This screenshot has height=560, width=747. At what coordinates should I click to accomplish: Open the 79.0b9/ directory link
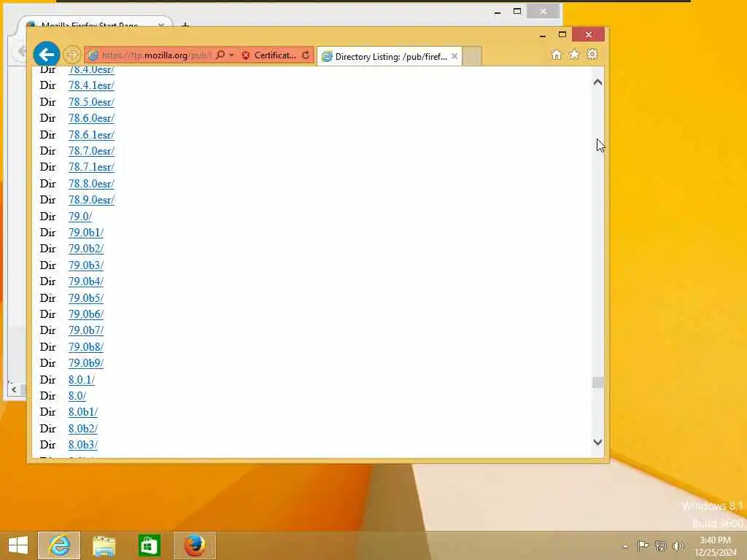[86, 363]
